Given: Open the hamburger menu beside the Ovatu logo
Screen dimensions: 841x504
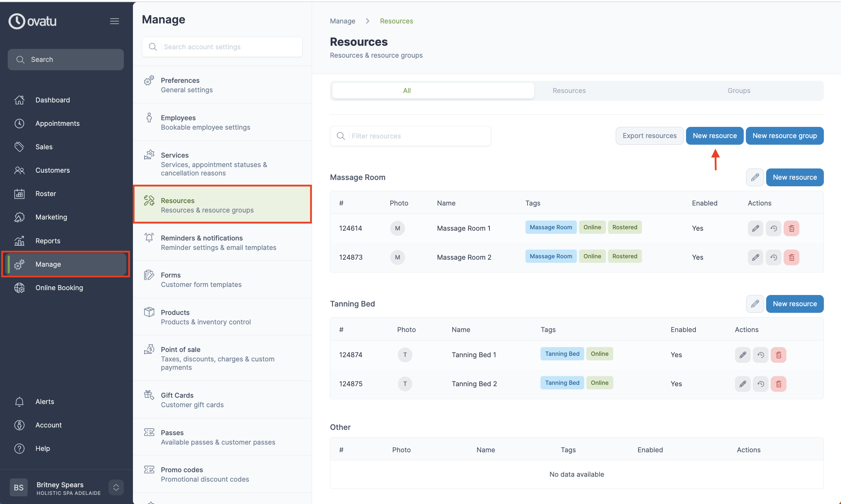Looking at the screenshot, I should 115,21.
